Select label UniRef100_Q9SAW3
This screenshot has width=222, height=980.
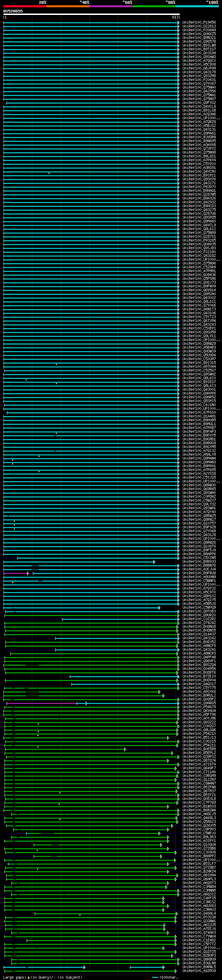(x=199, y=57)
